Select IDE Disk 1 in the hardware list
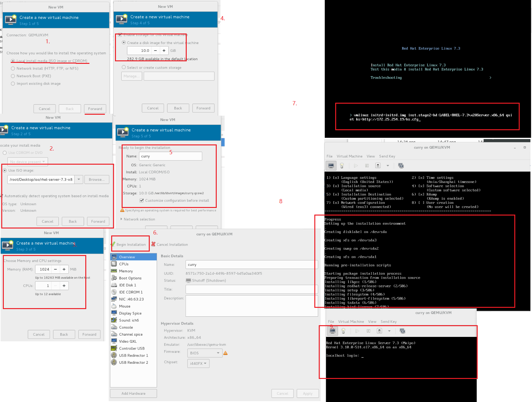Screen dimensions: 532x402 [x=134, y=285]
